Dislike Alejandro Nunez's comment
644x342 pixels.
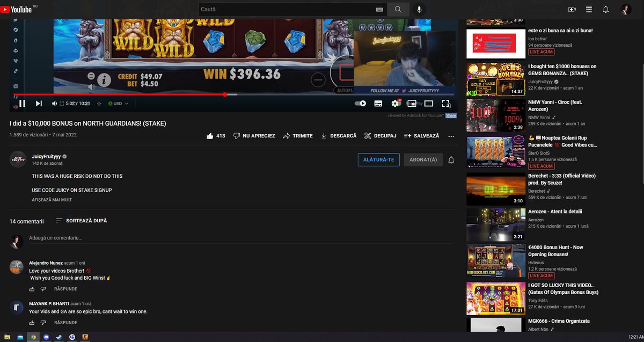coord(43,289)
